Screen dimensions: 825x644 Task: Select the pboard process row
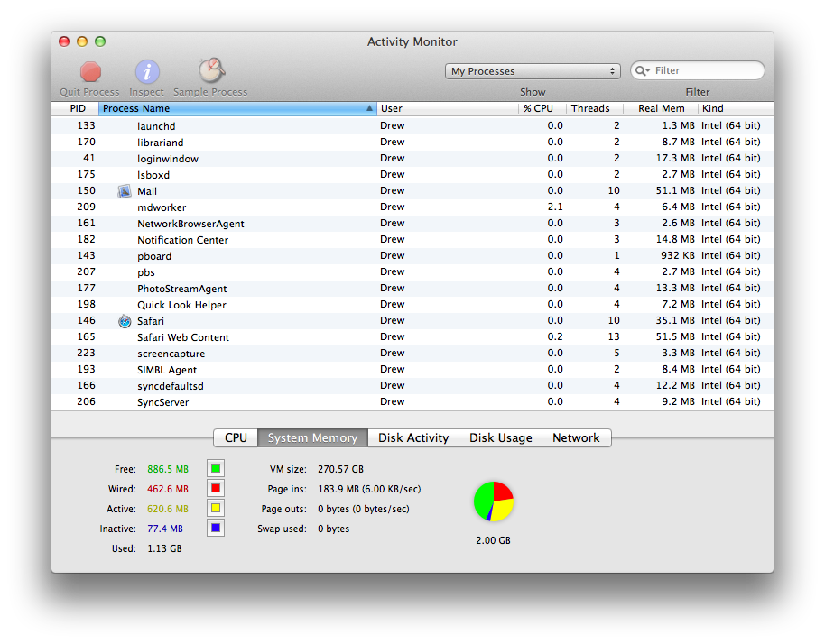tap(412, 256)
